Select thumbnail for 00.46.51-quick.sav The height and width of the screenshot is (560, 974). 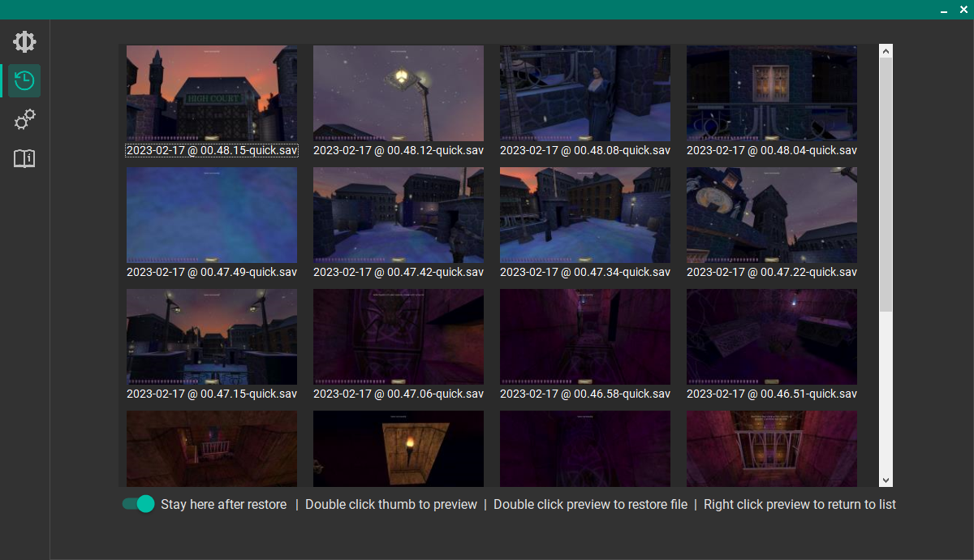772,337
